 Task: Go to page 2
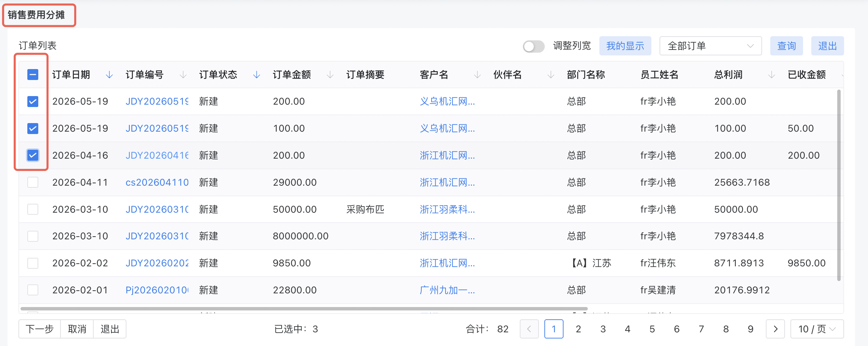coord(578,329)
